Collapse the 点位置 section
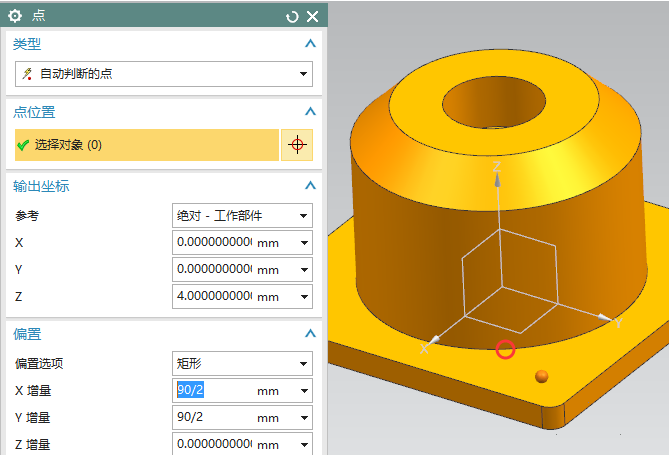 coord(310,112)
